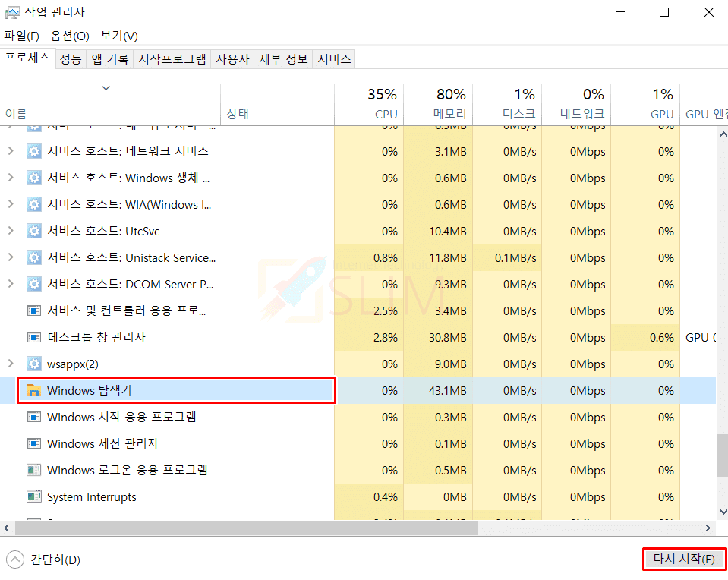
Task: Expand 서비스 호스트: UtcSvc row
Action: tap(11, 230)
